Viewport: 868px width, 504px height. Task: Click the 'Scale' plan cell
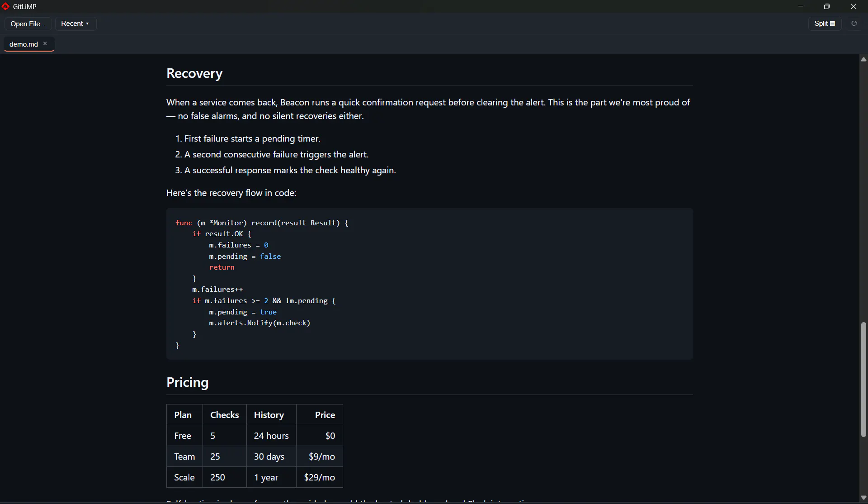[x=184, y=477]
